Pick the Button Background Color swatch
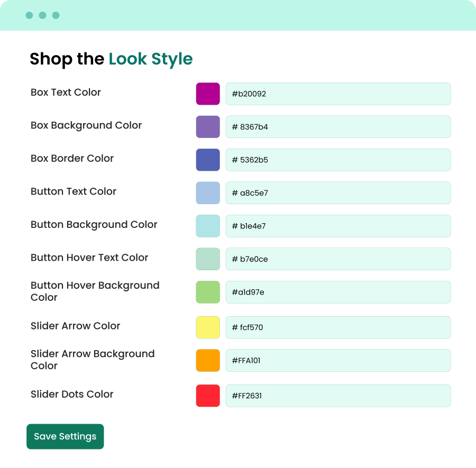Image resolution: width=476 pixels, height=468 pixels. click(x=208, y=226)
